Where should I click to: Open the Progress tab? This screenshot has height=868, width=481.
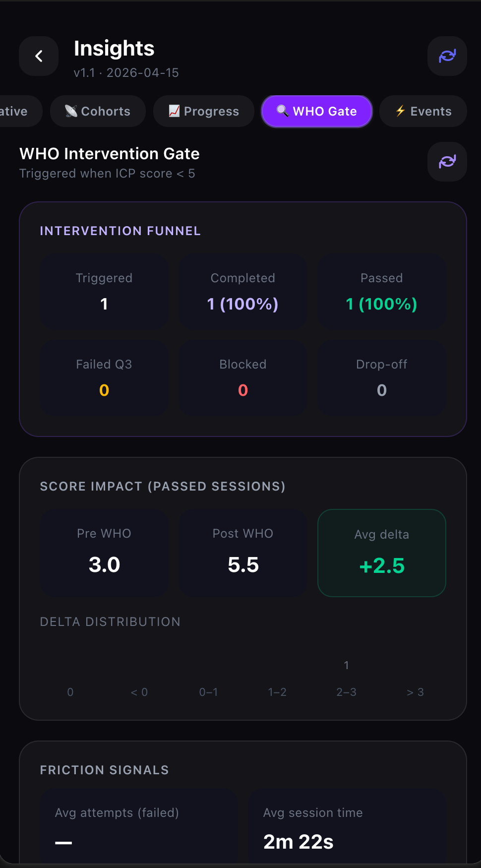(204, 111)
